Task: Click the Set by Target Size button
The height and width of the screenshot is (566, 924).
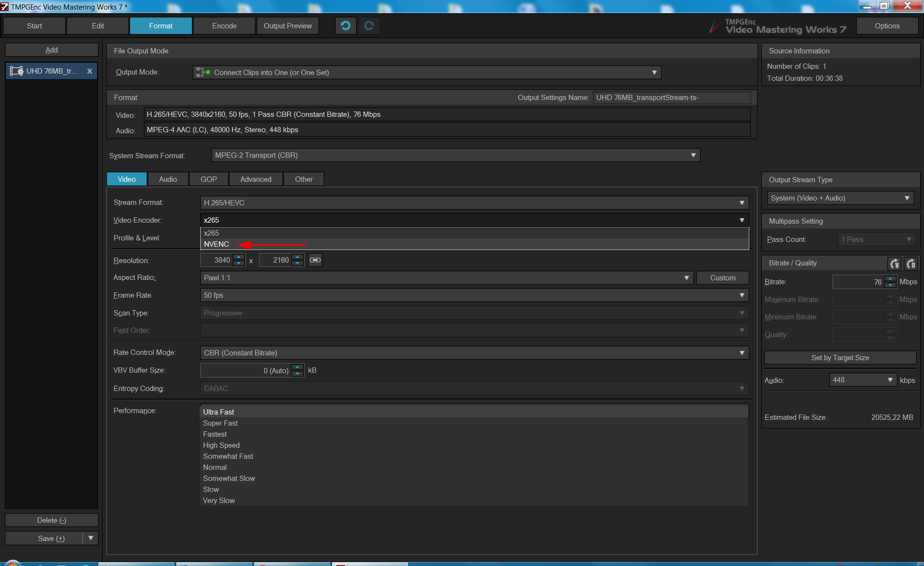Action: pos(840,358)
